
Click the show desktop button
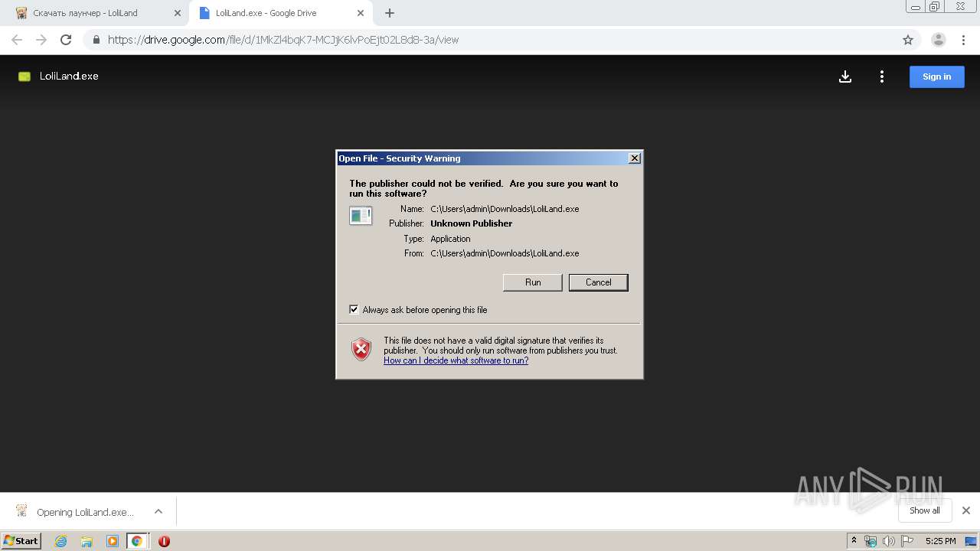971,541
